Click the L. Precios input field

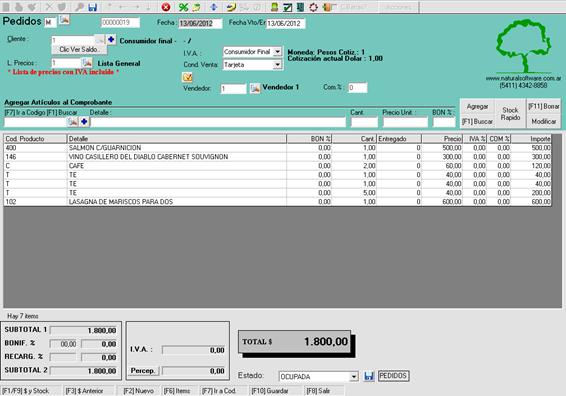pos(66,63)
